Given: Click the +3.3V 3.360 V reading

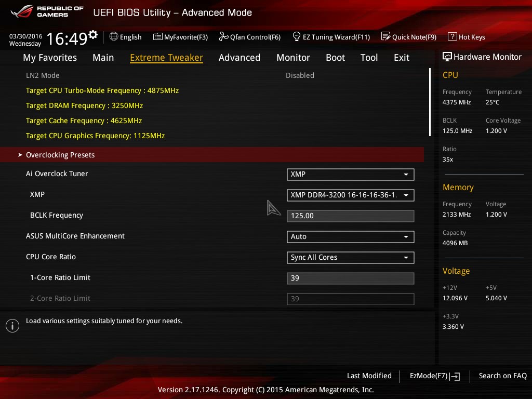Looking at the screenshot, I should pos(453,327).
